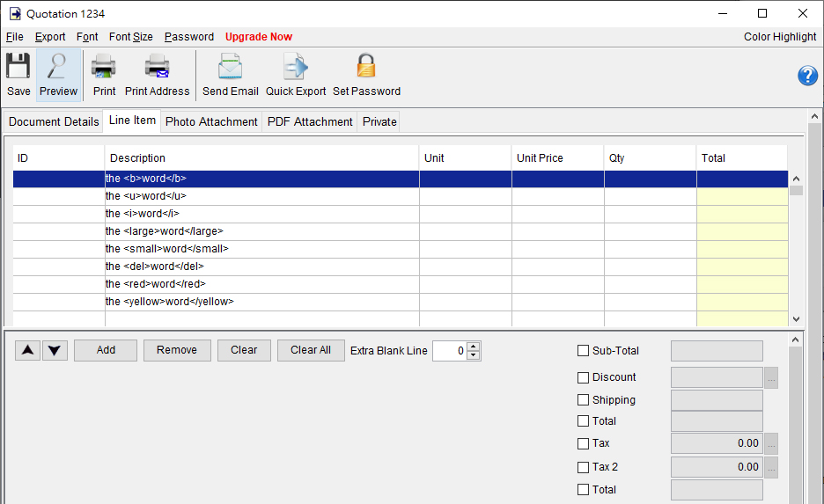Click the Tax amount field showing 0.00
824x504 pixels.
click(717, 443)
